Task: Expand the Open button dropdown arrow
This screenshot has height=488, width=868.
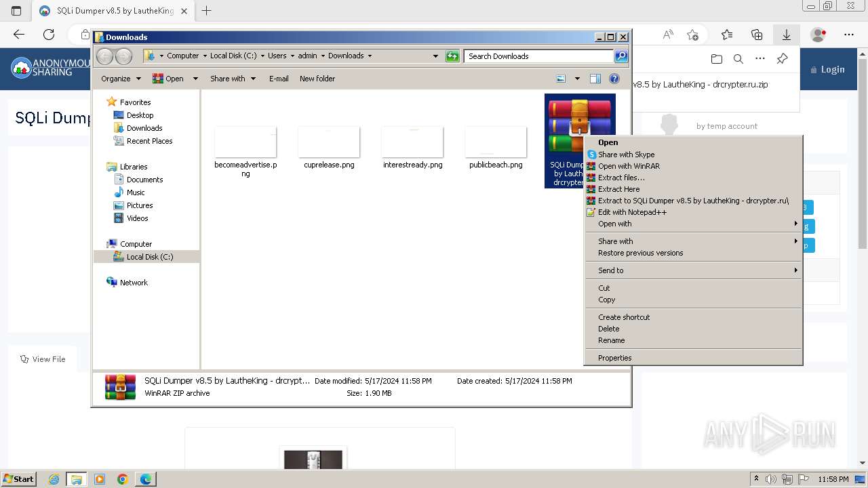Action: point(195,79)
